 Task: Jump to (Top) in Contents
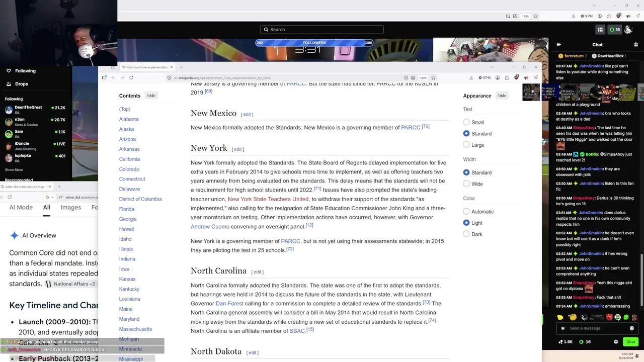pos(125,109)
